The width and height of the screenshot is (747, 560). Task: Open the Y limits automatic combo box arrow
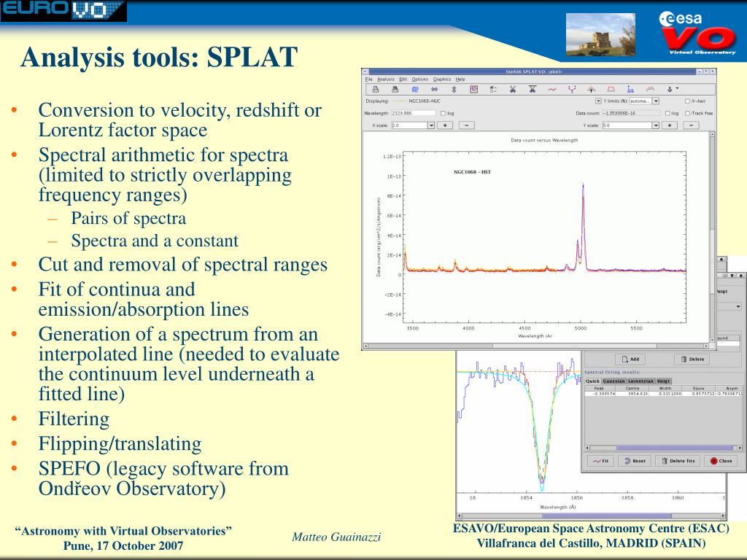[656, 101]
